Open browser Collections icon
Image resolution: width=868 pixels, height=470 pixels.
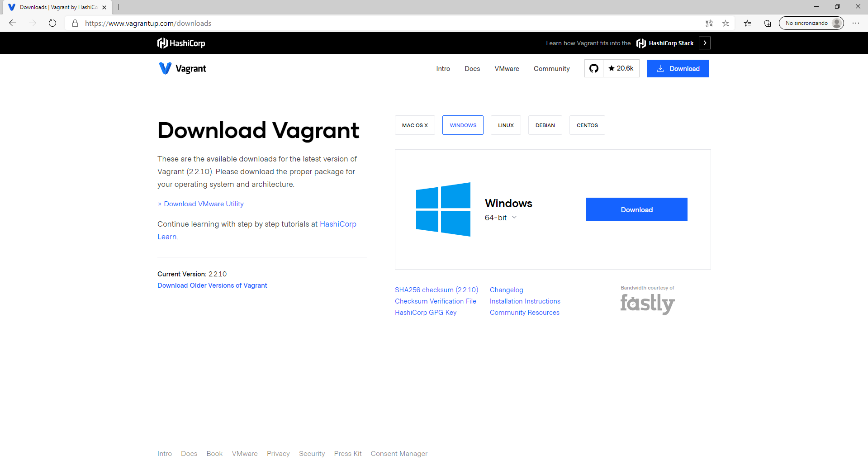coord(767,23)
